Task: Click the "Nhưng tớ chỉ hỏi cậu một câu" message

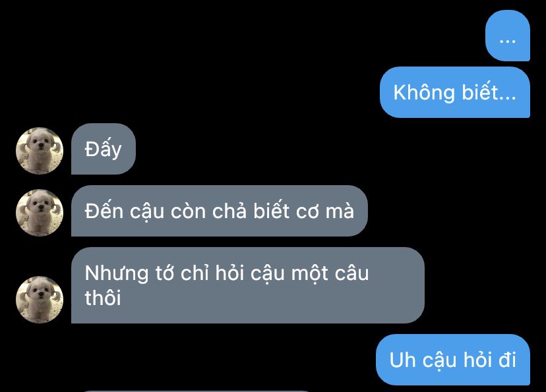Action: tap(247, 285)
